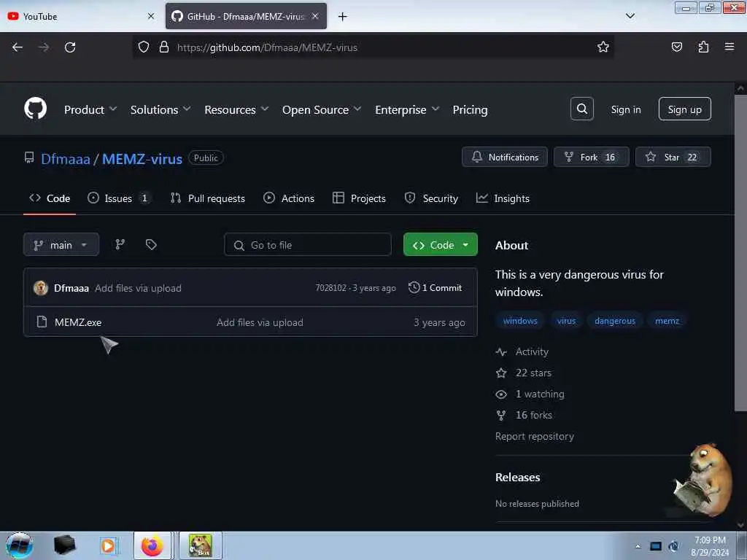
Task: Open the Projects tab
Action: click(359, 198)
